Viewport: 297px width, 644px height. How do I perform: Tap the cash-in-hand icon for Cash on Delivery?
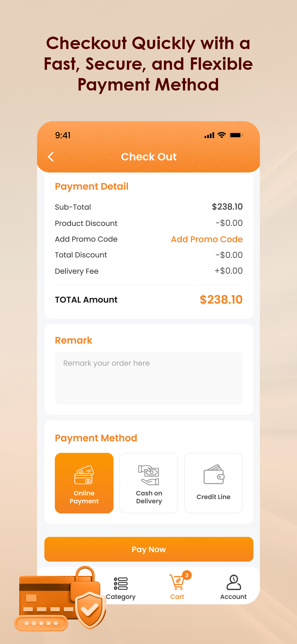coord(149,475)
